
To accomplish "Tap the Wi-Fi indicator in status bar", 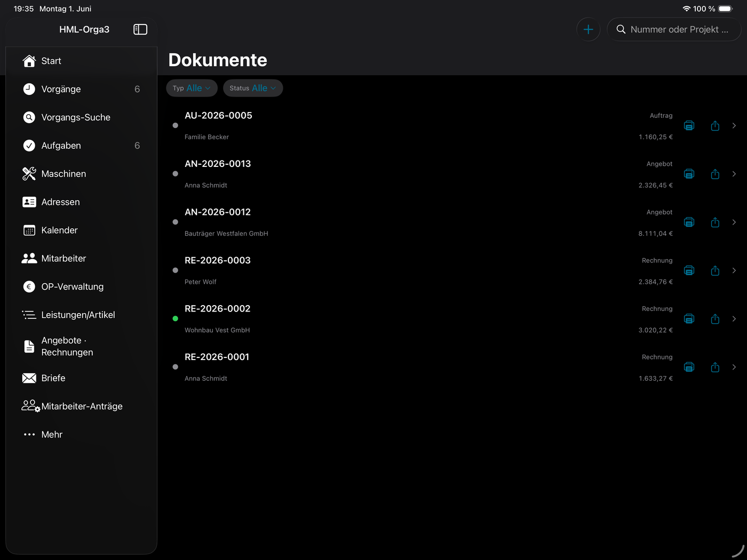I will click(687, 9).
